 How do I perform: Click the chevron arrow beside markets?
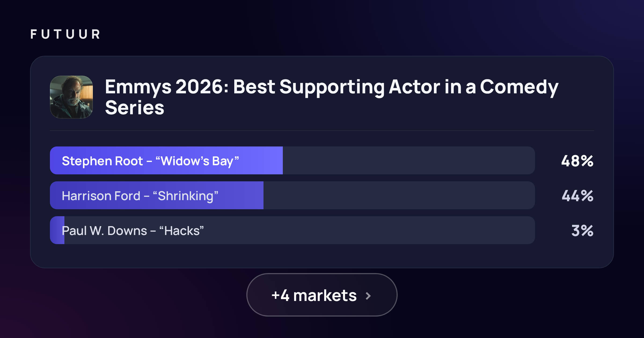pyautogui.click(x=368, y=296)
